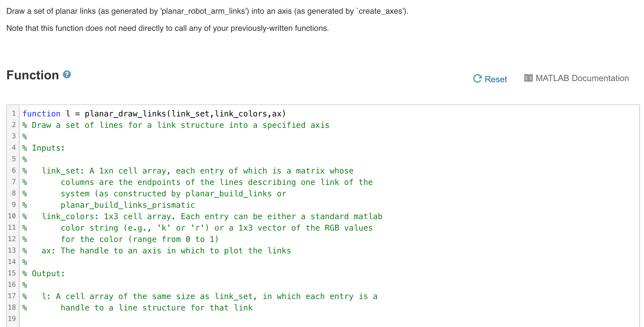This screenshot has height=327, width=644.
Task: Click the comment text 'Output:' on line 15
Action: (47, 273)
